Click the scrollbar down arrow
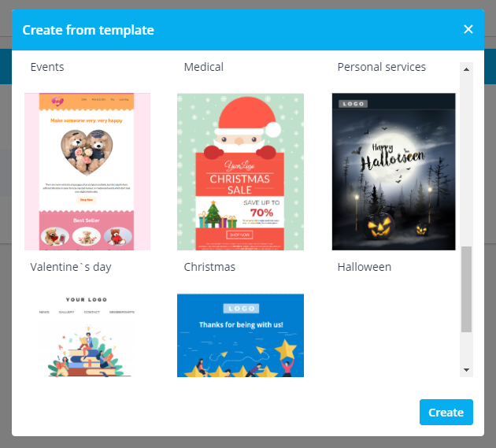The height and width of the screenshot is (448, 496). [466, 369]
